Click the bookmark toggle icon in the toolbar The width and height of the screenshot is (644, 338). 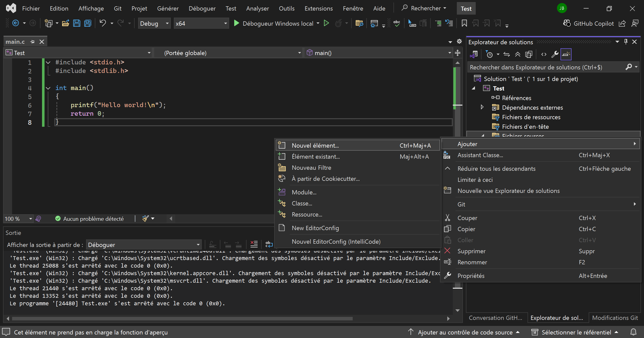point(464,23)
